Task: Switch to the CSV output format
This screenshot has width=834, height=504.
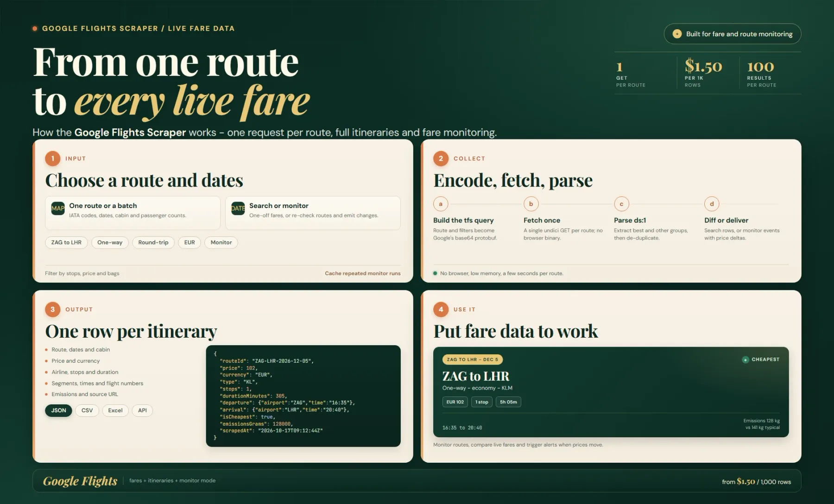Action: 87,410
